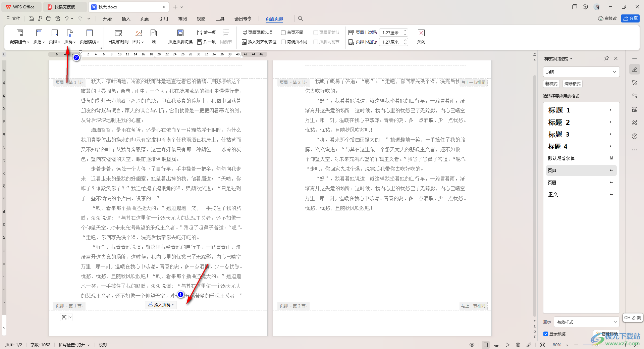The height and width of the screenshot is (349, 644).
Task: Insert a 域 field
Action: point(154,37)
